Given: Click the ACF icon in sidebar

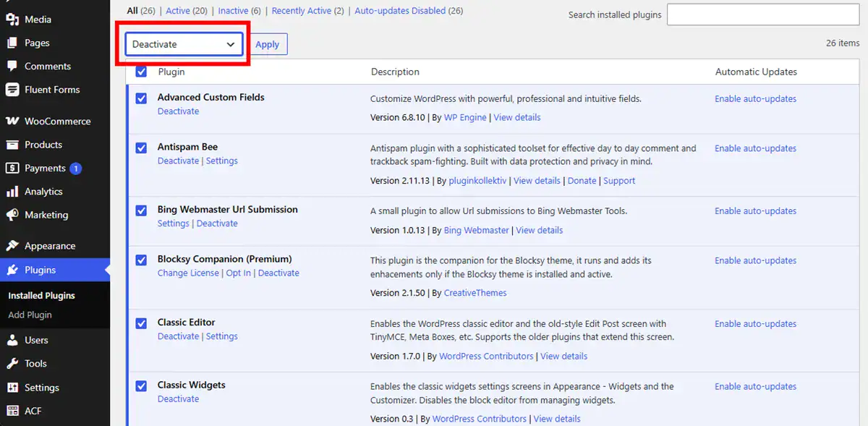Looking at the screenshot, I should [x=12, y=411].
